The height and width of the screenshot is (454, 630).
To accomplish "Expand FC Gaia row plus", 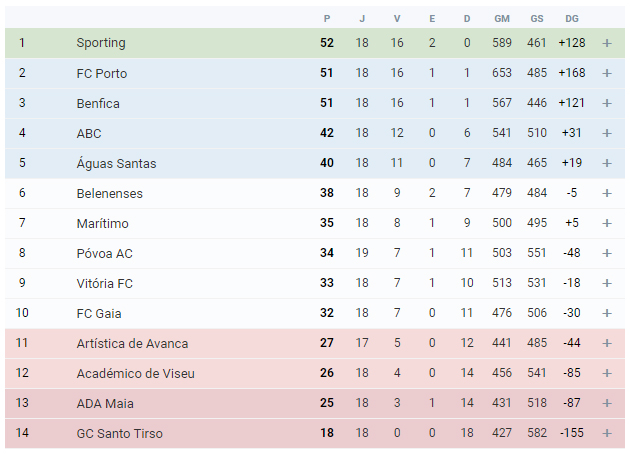I will coord(607,313).
